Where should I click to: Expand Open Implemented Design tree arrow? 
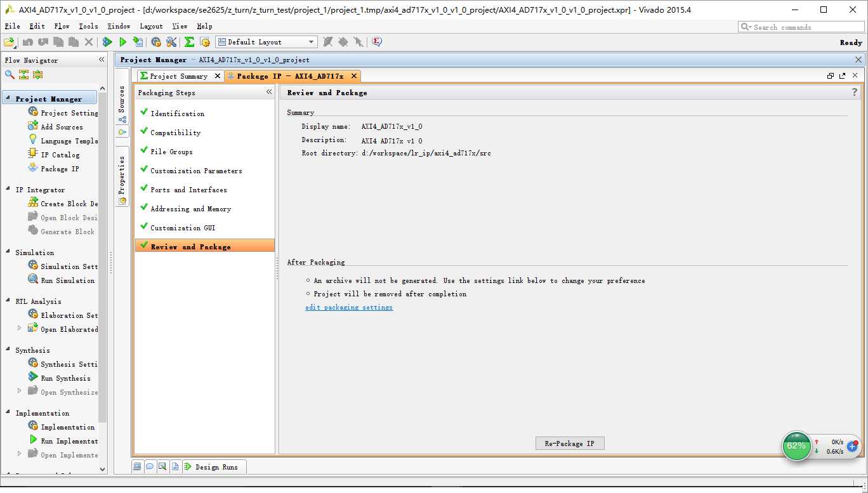(19, 454)
